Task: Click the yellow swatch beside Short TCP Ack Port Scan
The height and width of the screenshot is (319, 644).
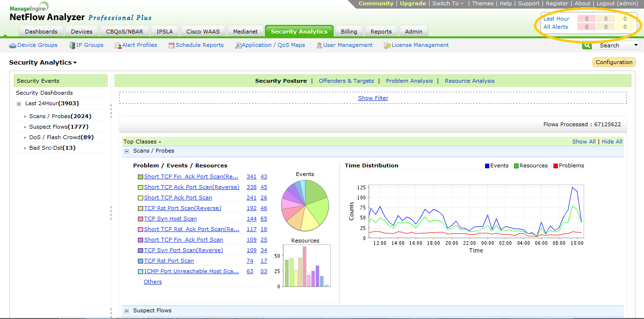Action: [x=141, y=198]
